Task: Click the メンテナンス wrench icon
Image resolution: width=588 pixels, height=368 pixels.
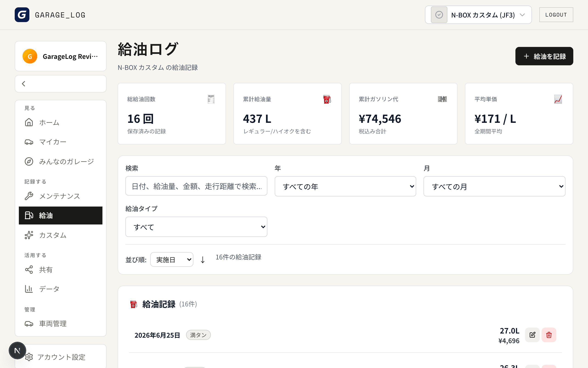Action: pos(29,196)
